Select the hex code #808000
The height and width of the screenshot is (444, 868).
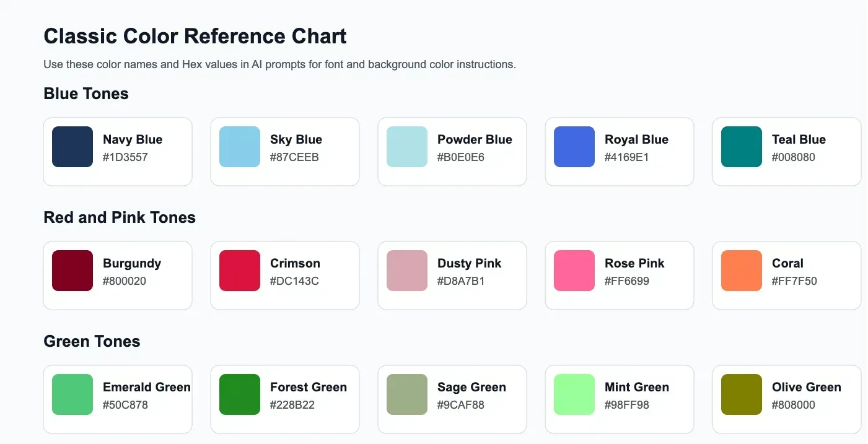[x=794, y=405]
